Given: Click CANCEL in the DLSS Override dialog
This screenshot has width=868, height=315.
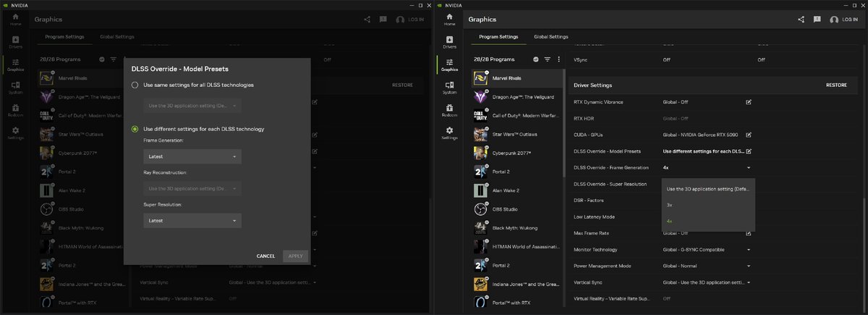Looking at the screenshot, I should 265,256.
